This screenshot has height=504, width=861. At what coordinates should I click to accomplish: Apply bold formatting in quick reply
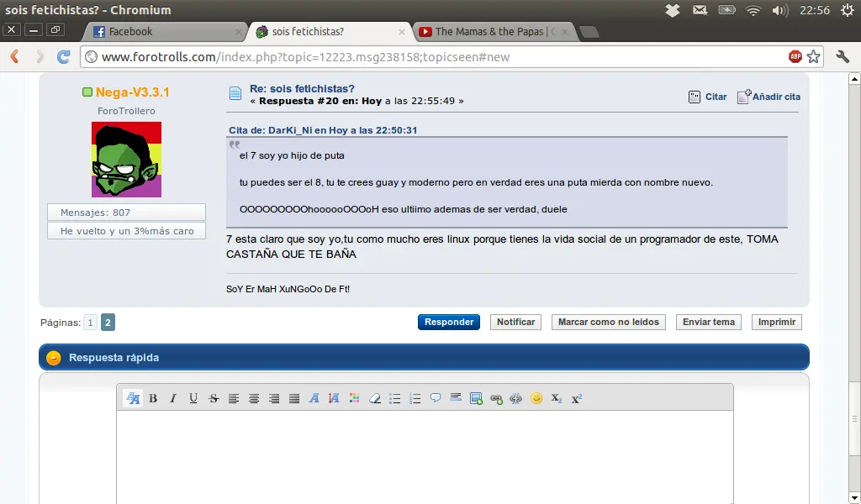[153, 399]
